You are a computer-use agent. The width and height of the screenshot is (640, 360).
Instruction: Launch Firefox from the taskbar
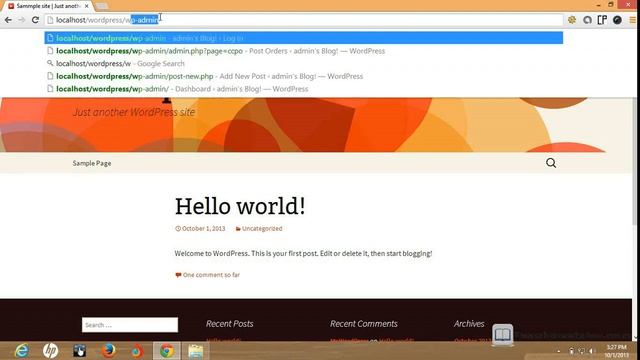[x=108, y=351]
